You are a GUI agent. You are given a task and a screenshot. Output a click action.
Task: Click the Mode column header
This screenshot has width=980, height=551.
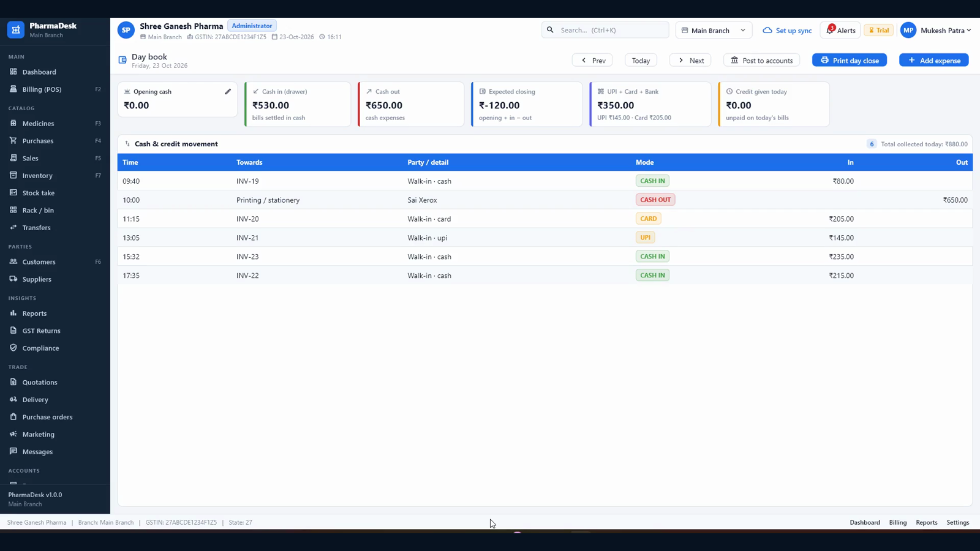644,162
